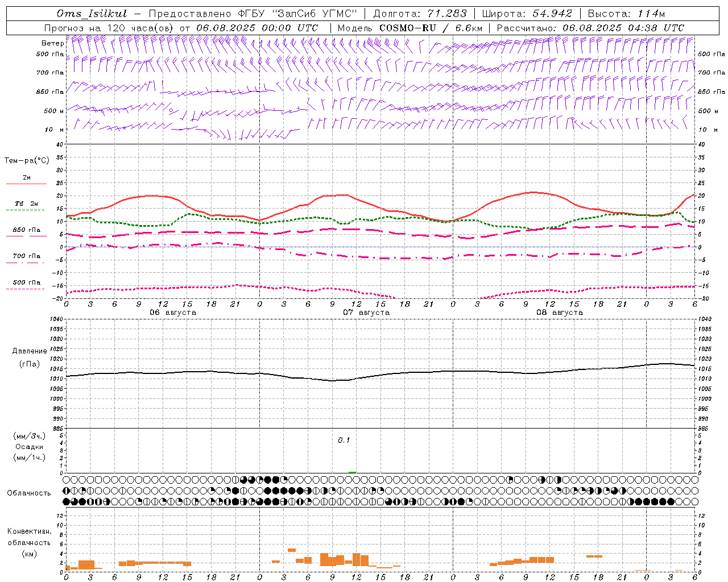Click the altitude label Высота: 114м
Viewport: 728px width, 582px height.
click(626, 14)
